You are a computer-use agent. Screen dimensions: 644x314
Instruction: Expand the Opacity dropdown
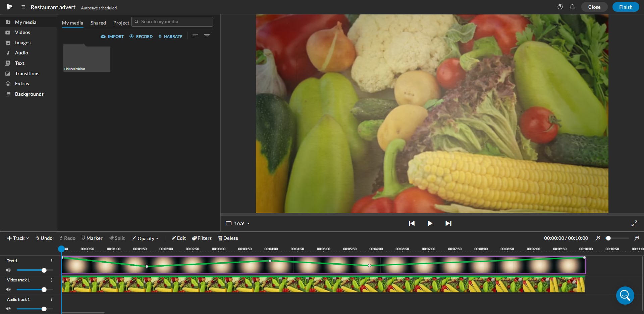click(x=145, y=238)
